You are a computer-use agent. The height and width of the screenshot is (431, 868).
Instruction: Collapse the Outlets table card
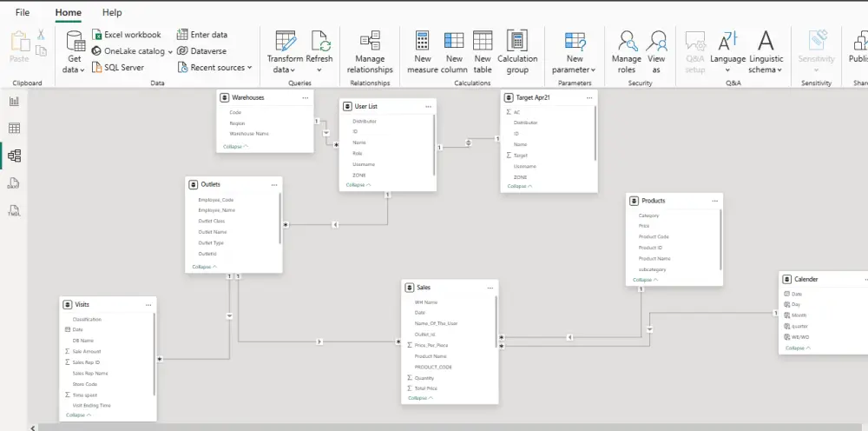point(204,267)
